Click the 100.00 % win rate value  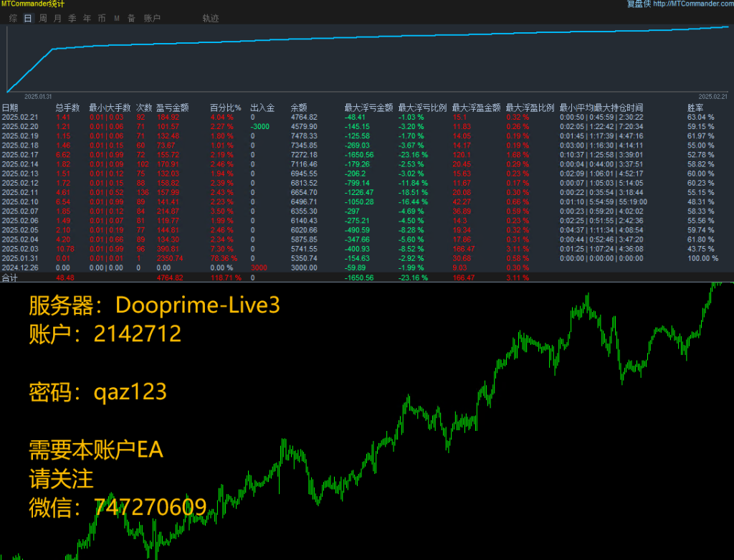[702, 258]
